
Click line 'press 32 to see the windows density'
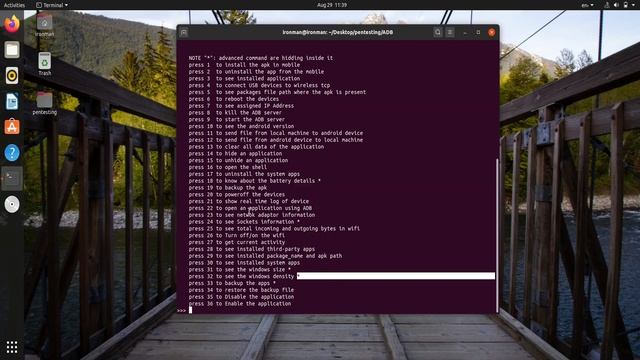tap(244, 276)
